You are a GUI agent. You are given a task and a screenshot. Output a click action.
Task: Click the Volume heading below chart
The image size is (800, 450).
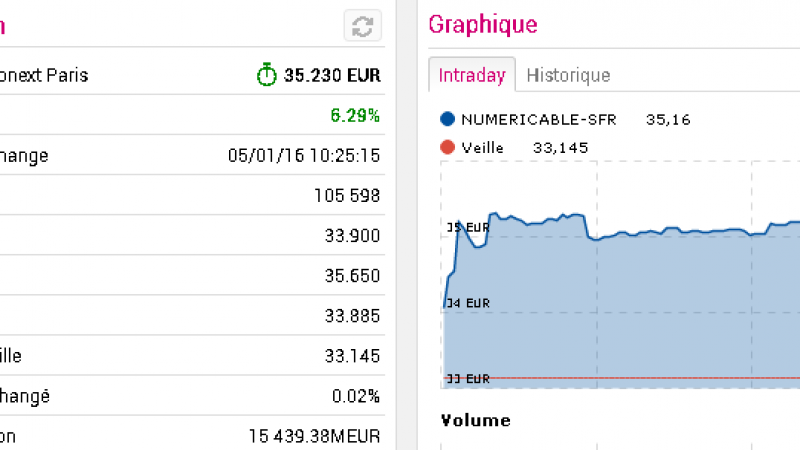pyautogui.click(x=476, y=420)
